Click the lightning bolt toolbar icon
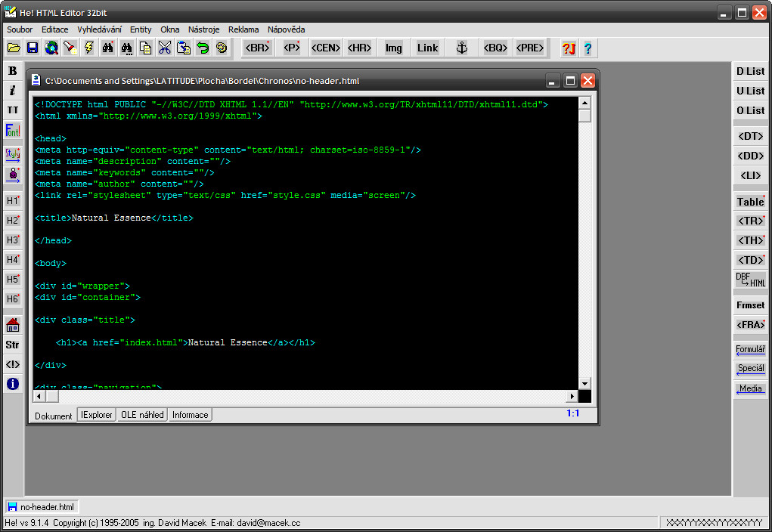This screenshot has height=532, width=772. pos(89,48)
